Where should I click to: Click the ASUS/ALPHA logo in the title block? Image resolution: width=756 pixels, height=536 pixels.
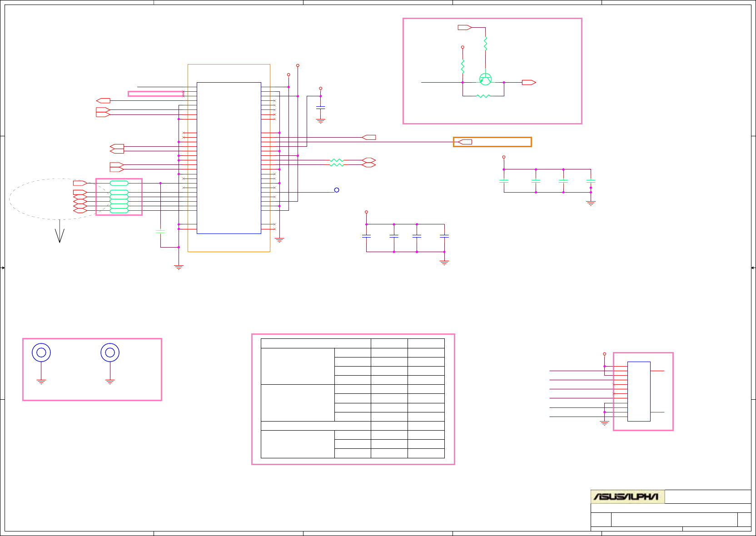[x=627, y=496]
